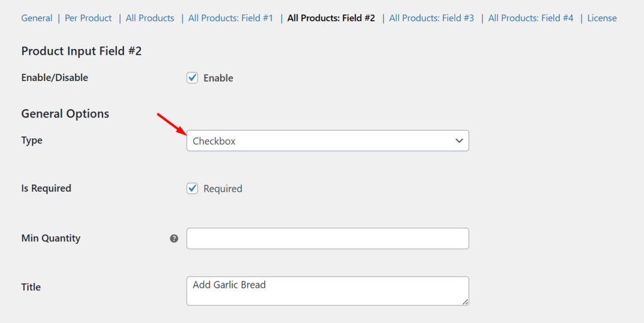This screenshot has width=644, height=323.
Task: Toggle the Enable checkbox
Action: 192,78
